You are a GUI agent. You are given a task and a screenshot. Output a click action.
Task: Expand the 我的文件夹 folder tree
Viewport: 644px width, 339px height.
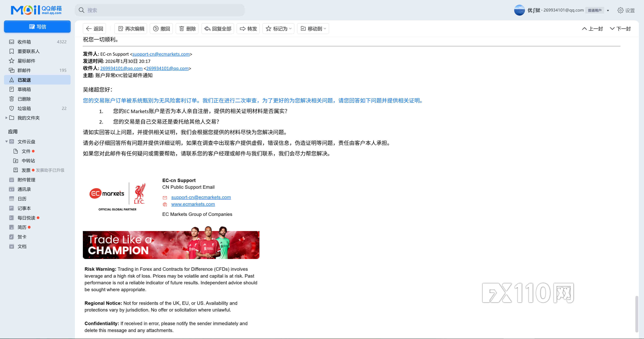point(6,118)
